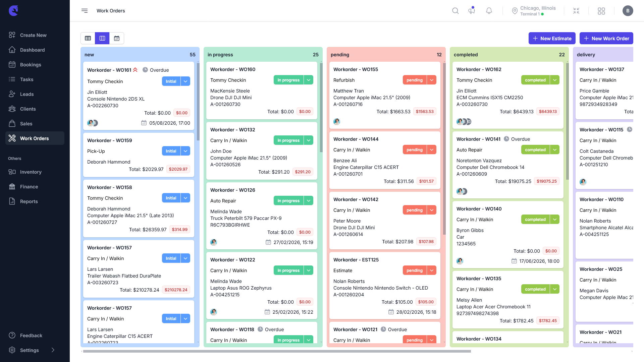Click Chicago, Illinois location pin
The height and width of the screenshot is (362, 644).
tap(515, 11)
